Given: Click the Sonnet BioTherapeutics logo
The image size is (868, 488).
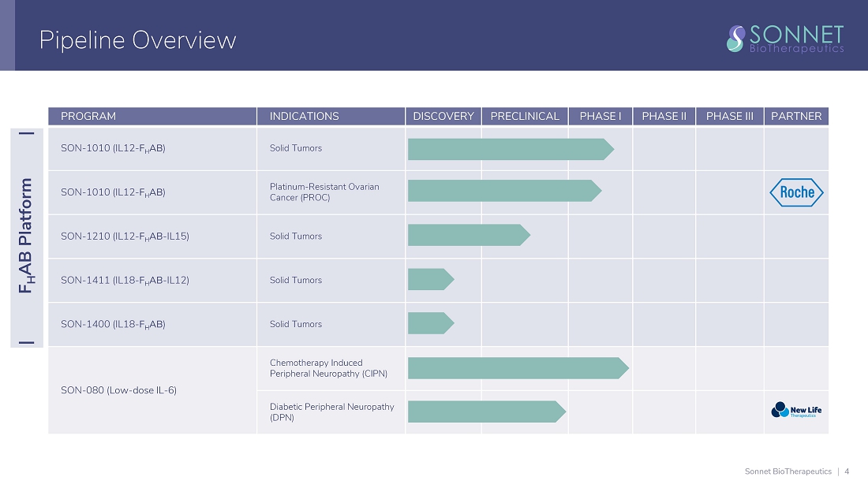Looking at the screenshot, I should [785, 38].
